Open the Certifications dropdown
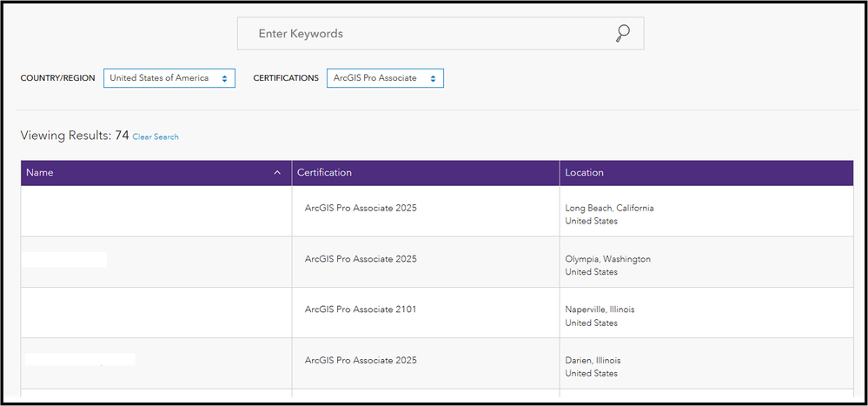Image resolution: width=868 pixels, height=406 pixels. [385, 78]
